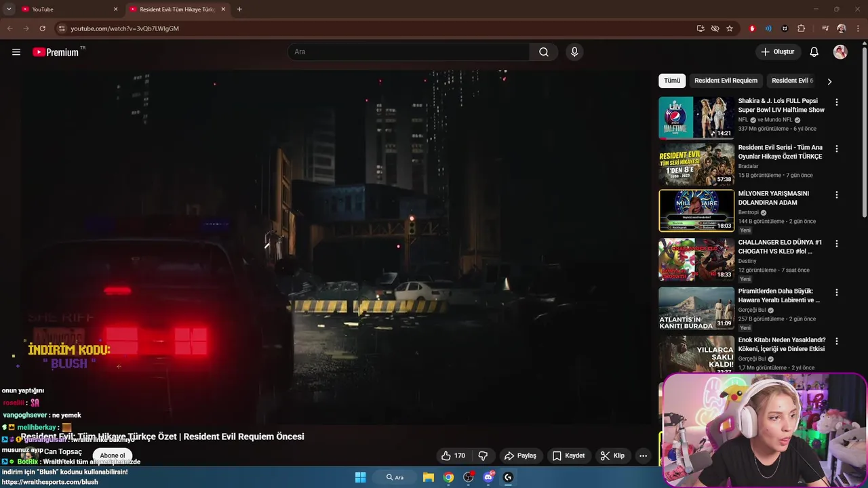
Task: Open Resident Evil Serisi video title
Action: click(780, 152)
